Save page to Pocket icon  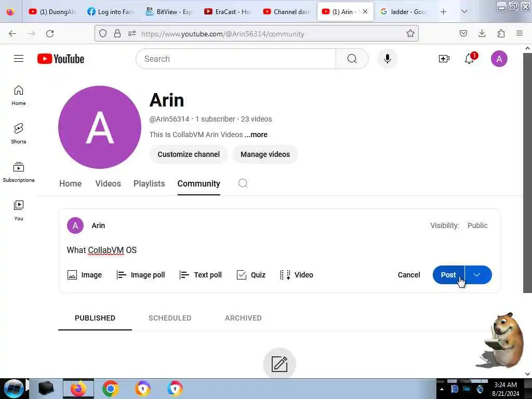pos(463,33)
